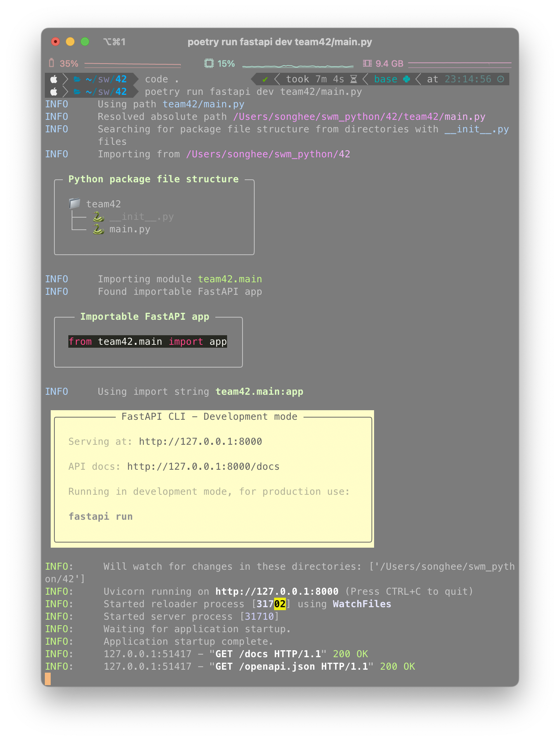Click the 'Found importable FastAPI app' log line

tap(180, 291)
